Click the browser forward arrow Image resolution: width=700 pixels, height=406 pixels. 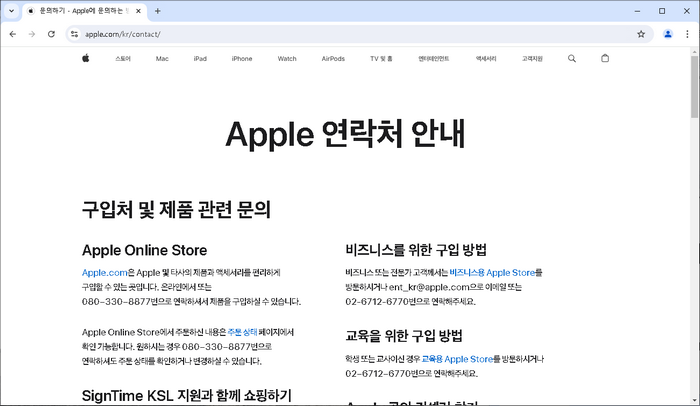point(32,34)
